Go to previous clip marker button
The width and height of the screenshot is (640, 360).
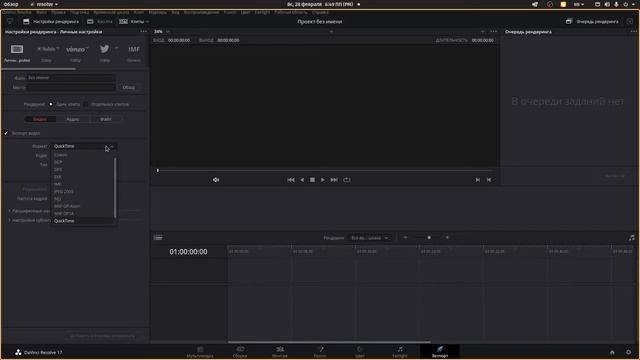click(x=489, y=180)
